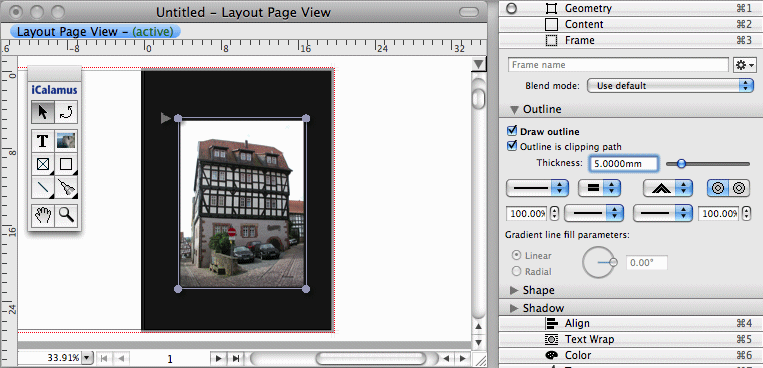Click the vertical scrollbar thumb
763x368 pixels.
point(479,99)
